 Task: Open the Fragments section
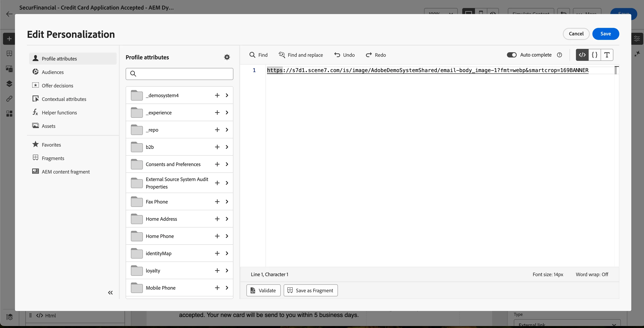73,158
